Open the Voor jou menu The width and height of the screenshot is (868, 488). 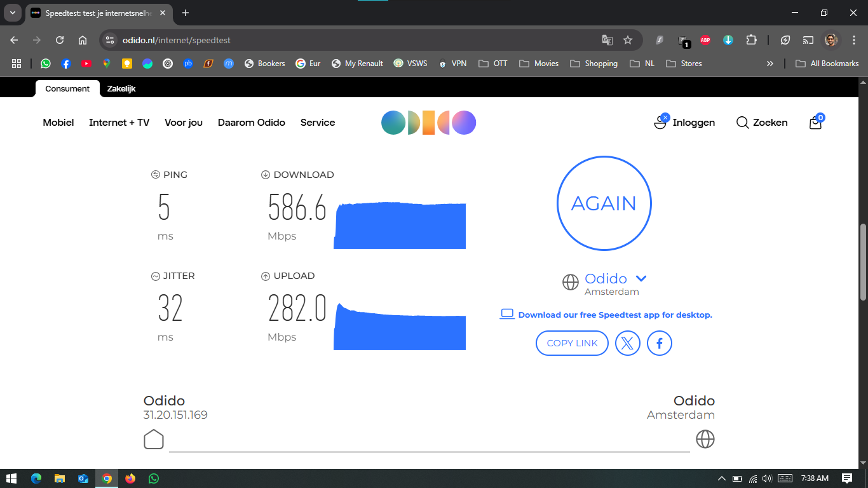coord(184,123)
